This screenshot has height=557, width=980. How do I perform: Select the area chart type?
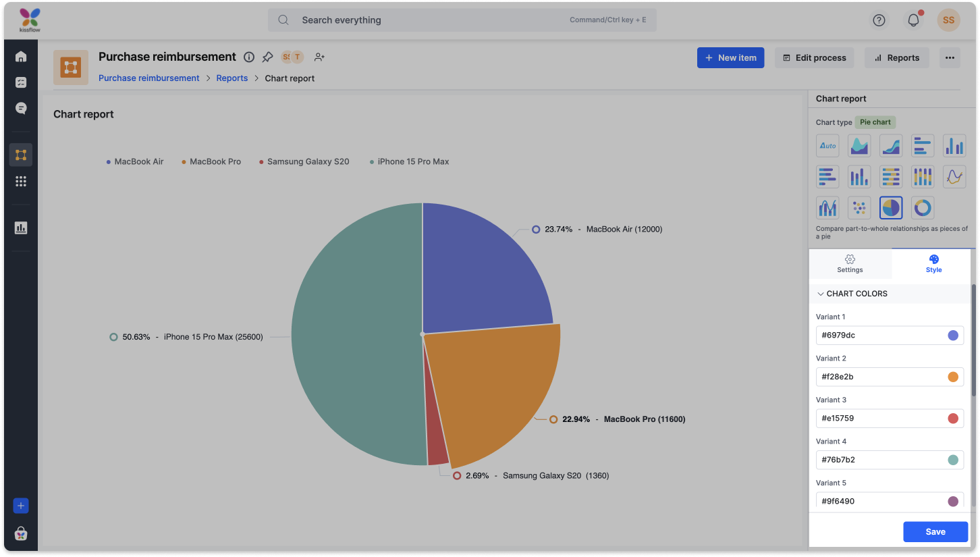point(859,145)
